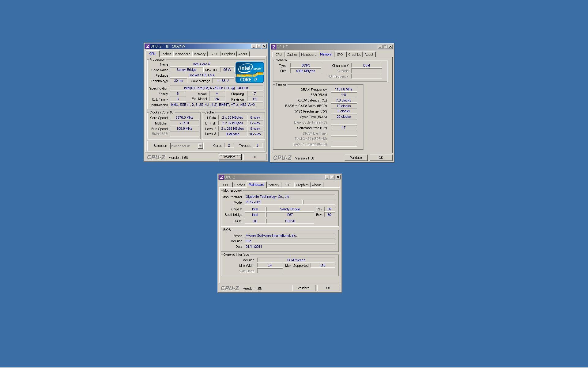588x368 pixels.
Task: Click the DRAM Frequency value 1161.6 MHz
Action: [344, 89]
